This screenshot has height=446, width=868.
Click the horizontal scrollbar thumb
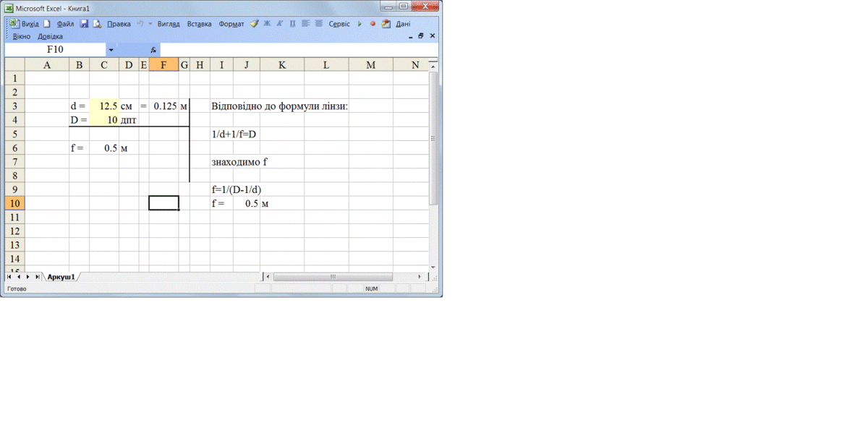[333, 277]
